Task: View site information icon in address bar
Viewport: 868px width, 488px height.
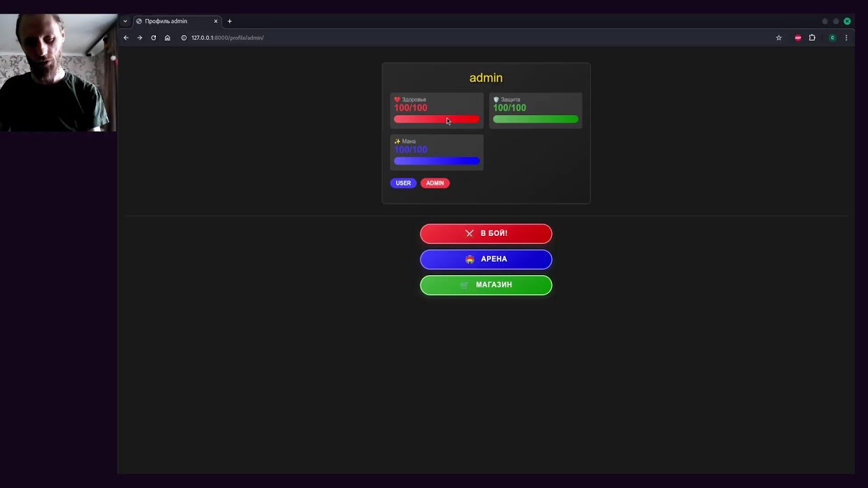Action: point(184,38)
